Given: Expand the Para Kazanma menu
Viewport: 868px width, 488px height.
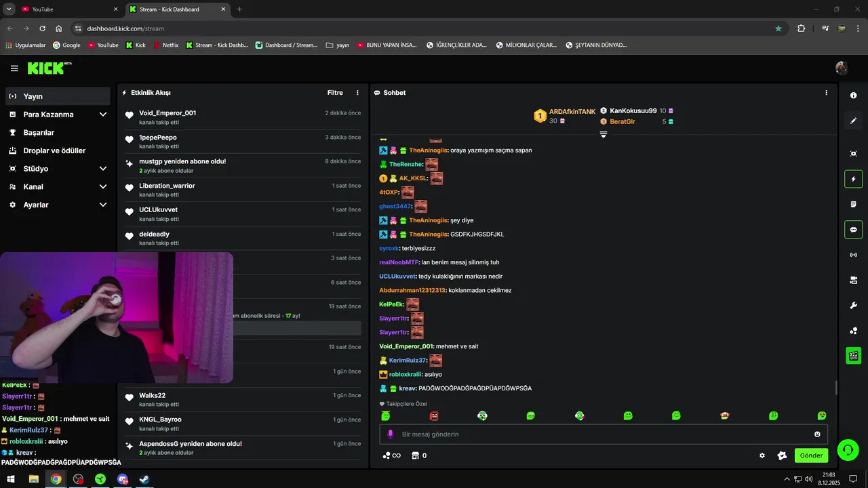Looking at the screenshot, I should (103, 115).
